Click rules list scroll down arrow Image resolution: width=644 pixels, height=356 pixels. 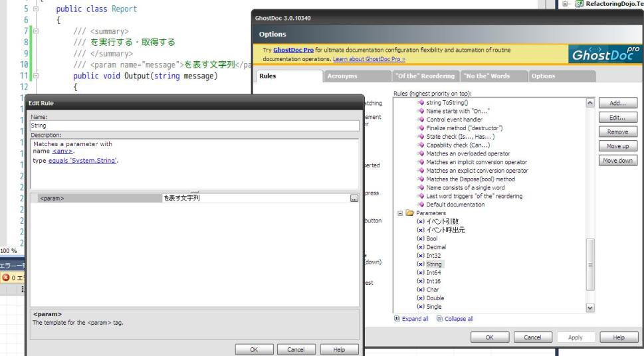pos(590,308)
